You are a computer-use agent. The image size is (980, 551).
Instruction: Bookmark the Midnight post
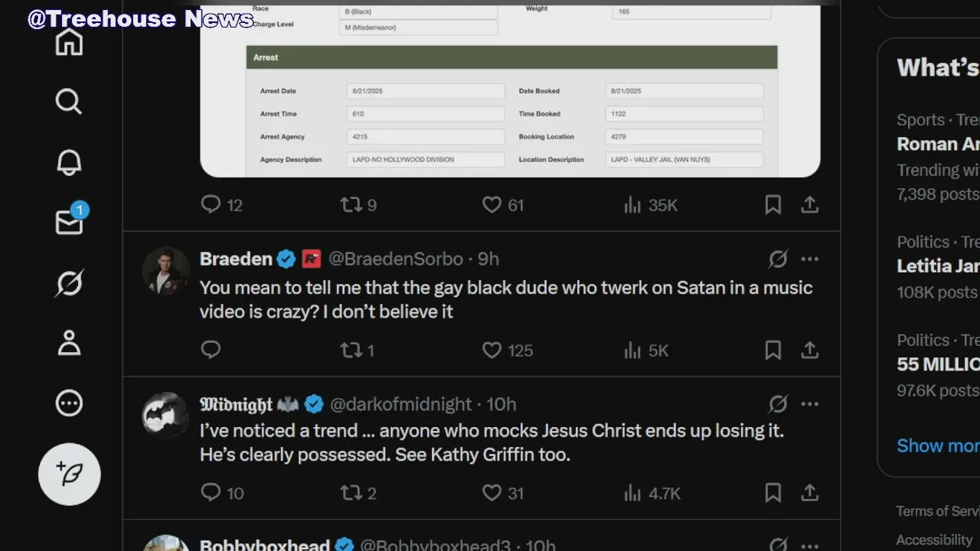coord(773,493)
